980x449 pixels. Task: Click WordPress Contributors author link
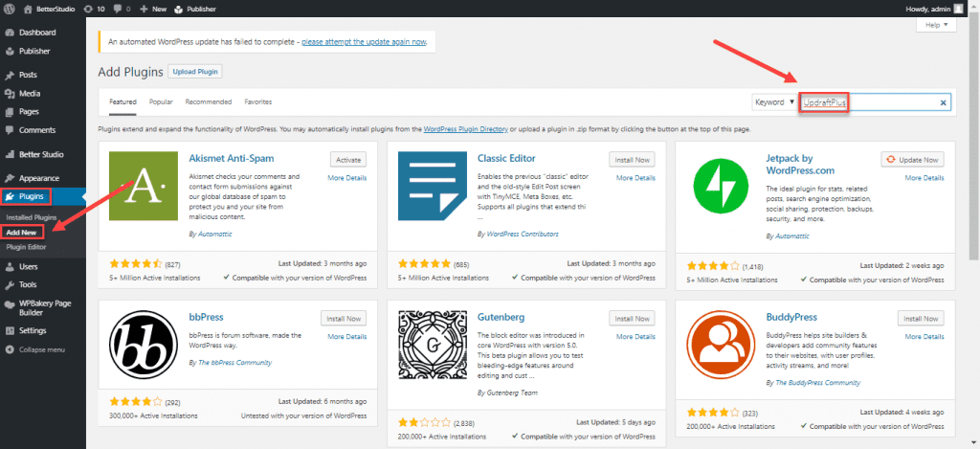[x=523, y=234]
